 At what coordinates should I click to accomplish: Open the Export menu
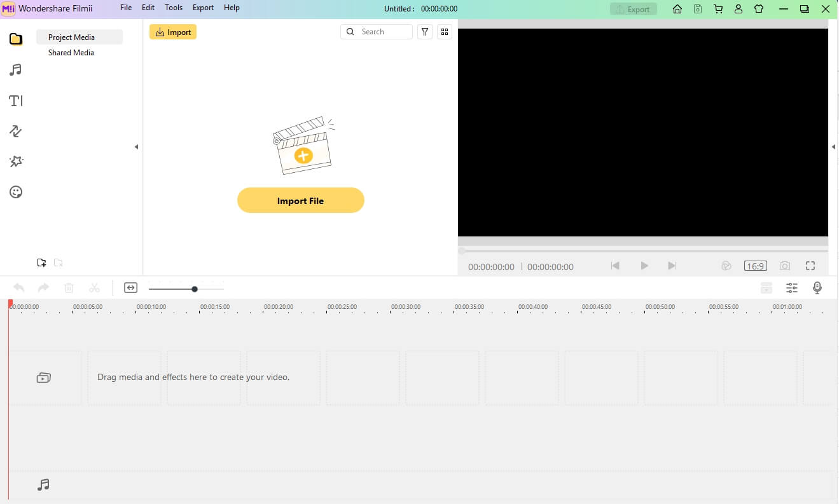[x=203, y=8]
